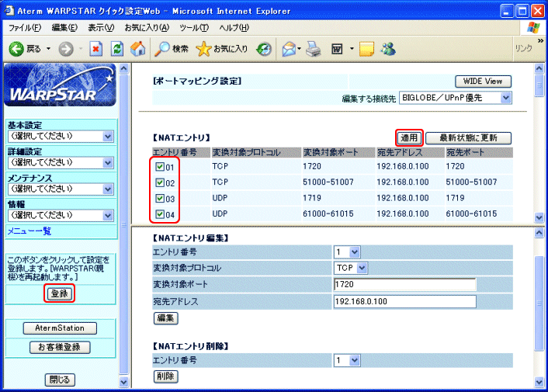This screenshot has width=548, height=392.
Task: Open the 変換対象プロトコル TCP dropdown
Action: click(x=350, y=268)
